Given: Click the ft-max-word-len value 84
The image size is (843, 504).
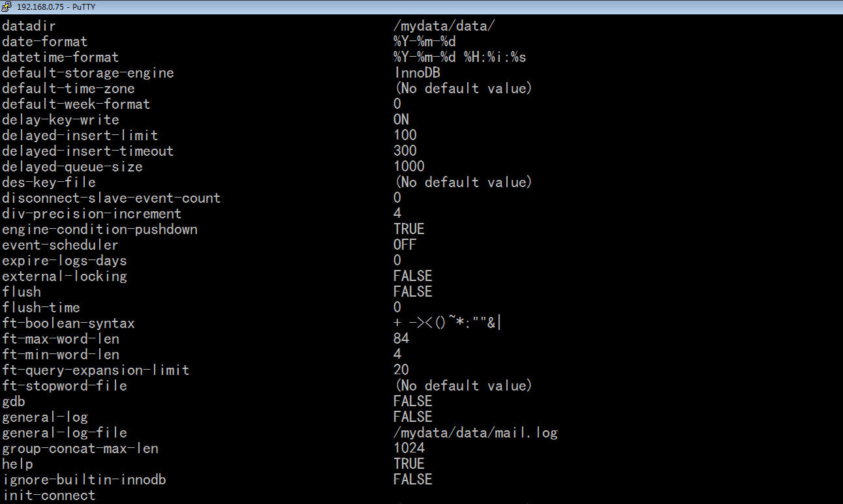Looking at the screenshot, I should click(401, 339).
